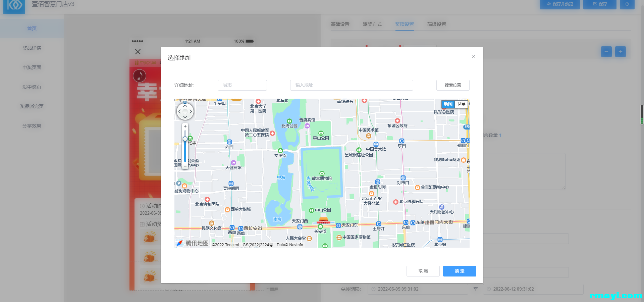Select 中奖页面 in the left sidebar
The image size is (644, 302).
(x=32, y=67)
